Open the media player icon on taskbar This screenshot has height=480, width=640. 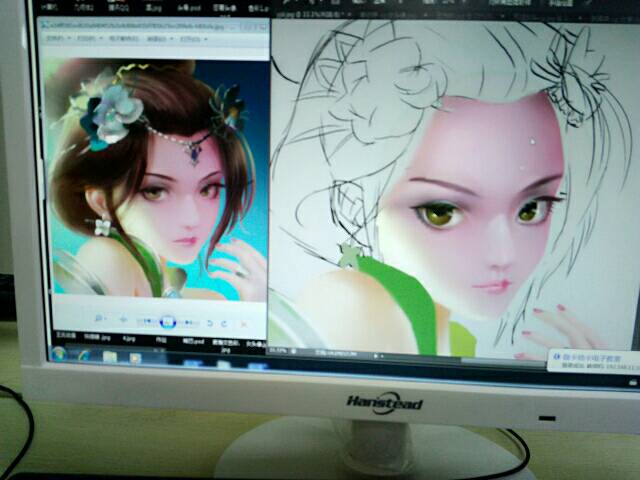click(x=135, y=358)
